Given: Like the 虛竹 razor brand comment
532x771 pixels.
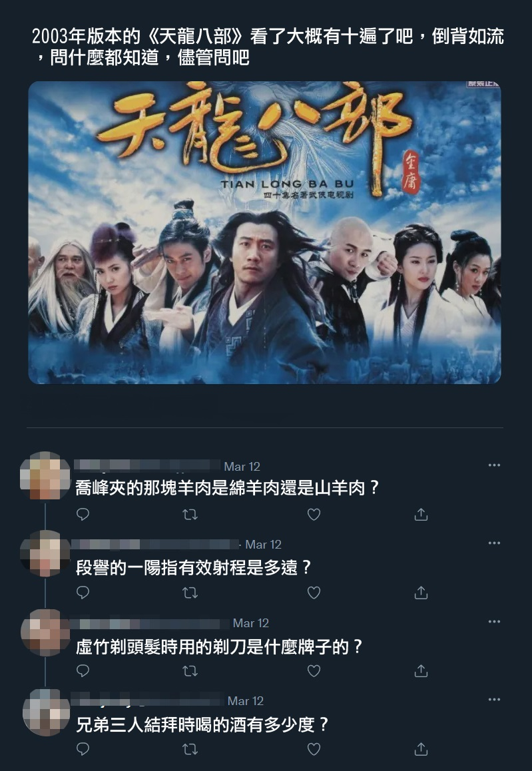Looking at the screenshot, I should coord(314,670).
